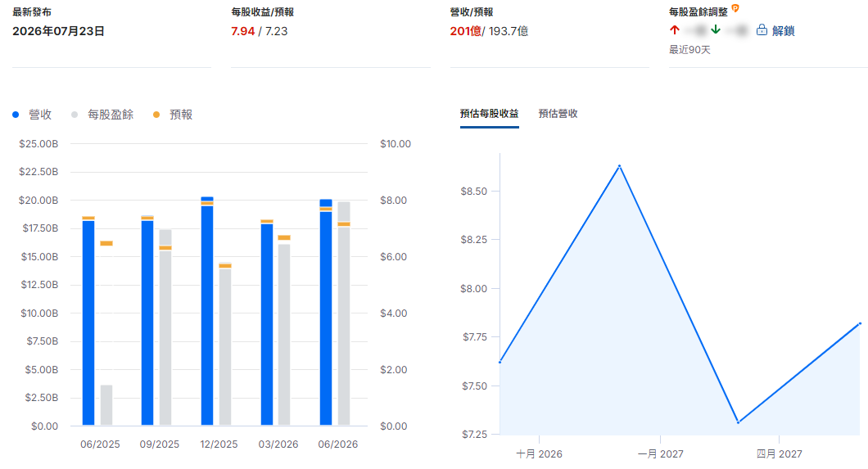Click the red upward revision arrow
Viewport: 868px width, 469px height.
point(674,29)
